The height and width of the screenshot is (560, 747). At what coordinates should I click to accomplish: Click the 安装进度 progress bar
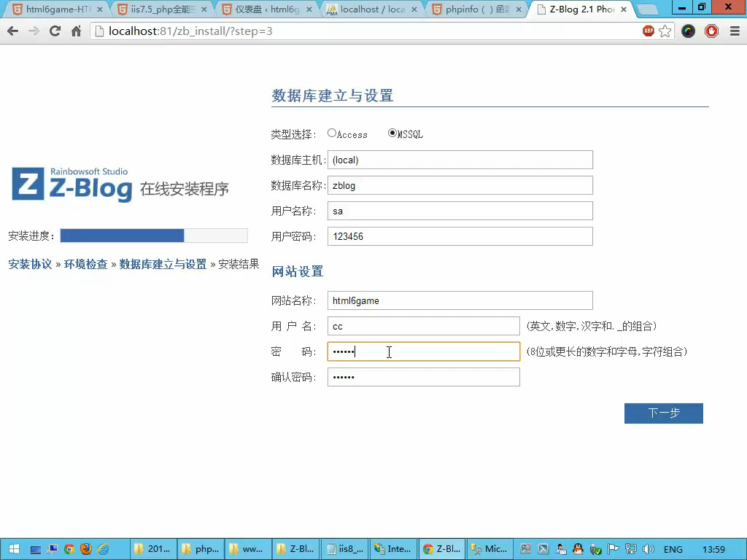154,236
